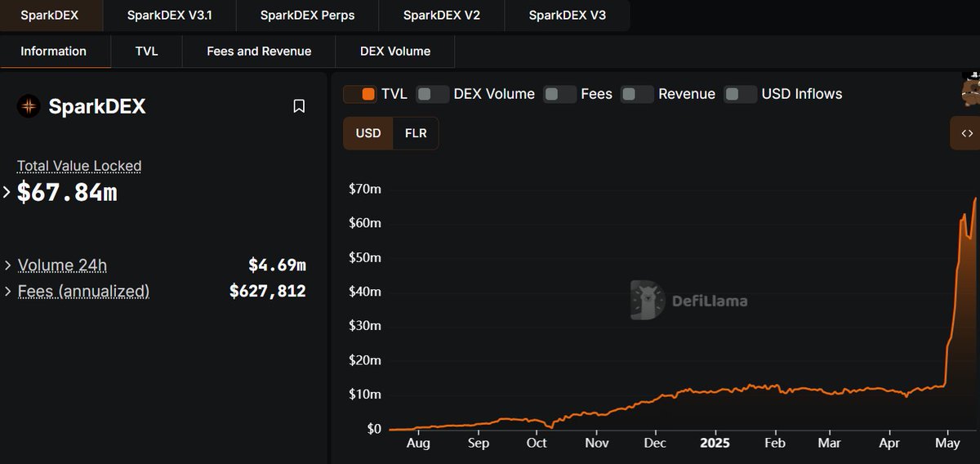This screenshot has height=464, width=980.
Task: Turn on the Revenue chart toggle
Action: [637, 94]
